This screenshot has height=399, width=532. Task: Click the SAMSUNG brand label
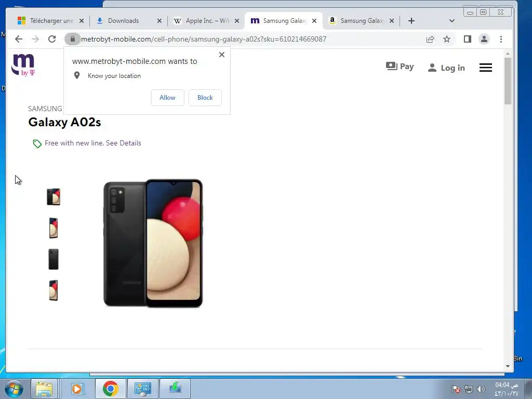coord(45,109)
